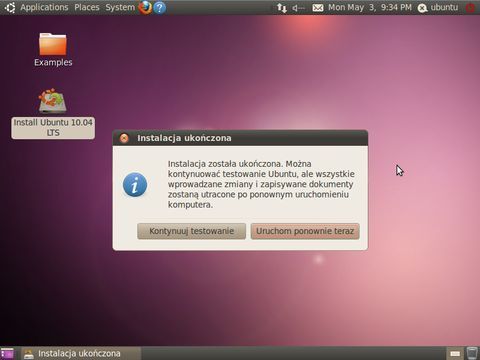The width and height of the screenshot is (480, 360).
Task: Click the dialog title 'Instalacja ukończona'
Action: click(184, 138)
